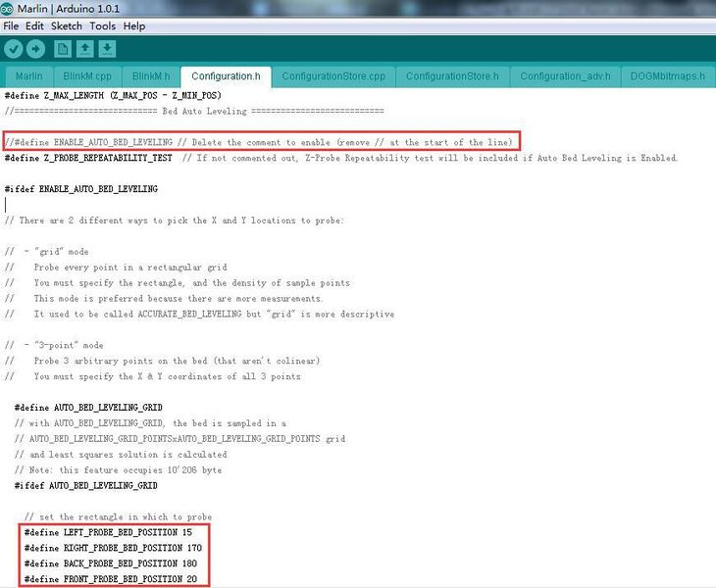Click the 'Bed Auto Leveling' comment header

pyautogui.click(x=194, y=111)
